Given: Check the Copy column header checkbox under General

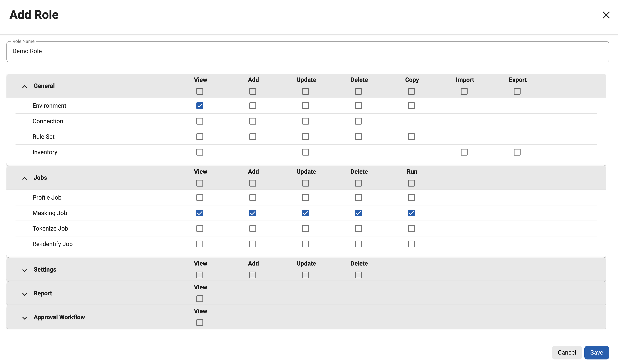Looking at the screenshot, I should pos(411,91).
